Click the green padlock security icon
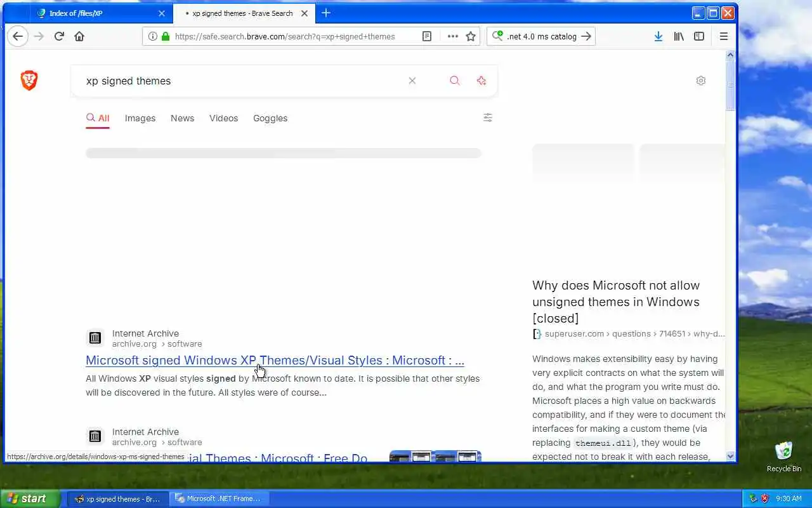The image size is (812, 508). tap(166, 36)
